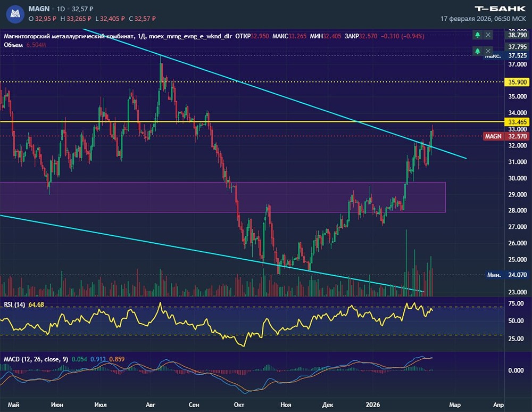Click the Мин. 24.070 price label
This screenshot has width=532, height=412.
coord(507,275)
